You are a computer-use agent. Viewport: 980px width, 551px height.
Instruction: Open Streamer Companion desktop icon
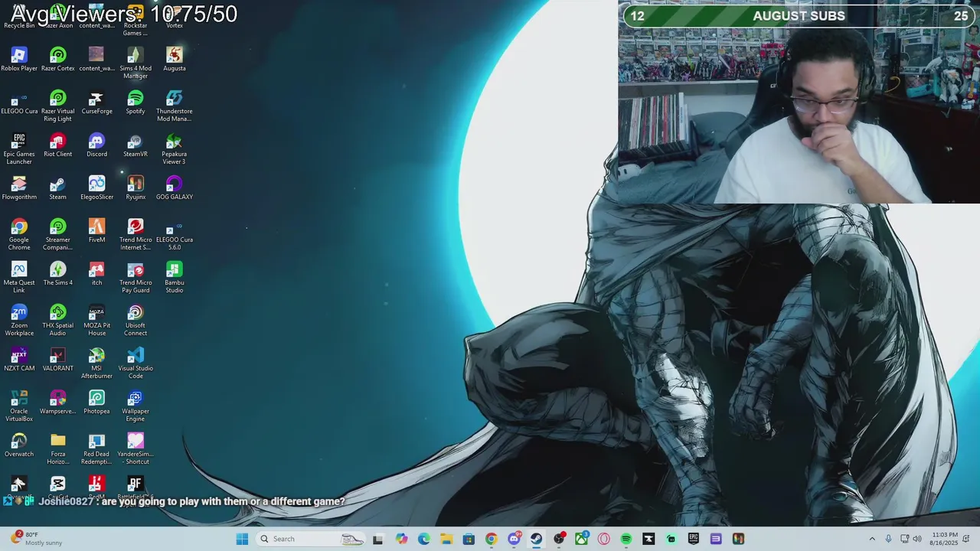[x=58, y=234]
